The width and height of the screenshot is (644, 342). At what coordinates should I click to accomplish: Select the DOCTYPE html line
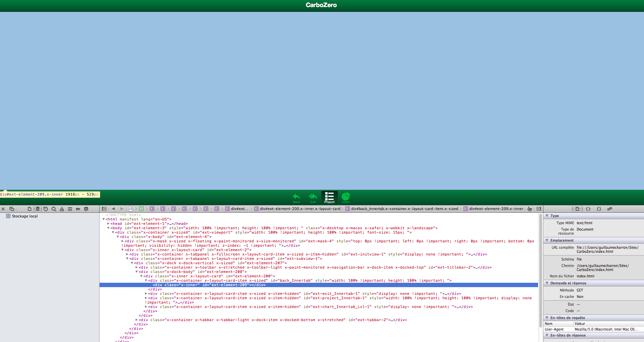pos(123,215)
